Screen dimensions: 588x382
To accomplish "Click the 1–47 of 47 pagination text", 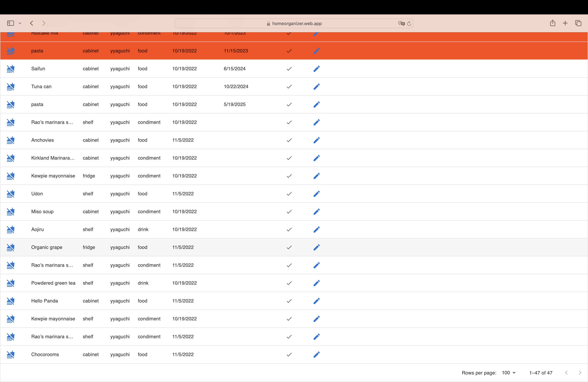I will click(x=541, y=373).
